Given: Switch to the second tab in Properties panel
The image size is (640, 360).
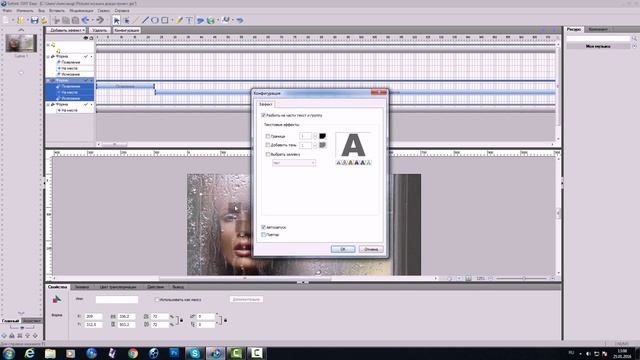Looking at the screenshot, I should pos(82,287).
